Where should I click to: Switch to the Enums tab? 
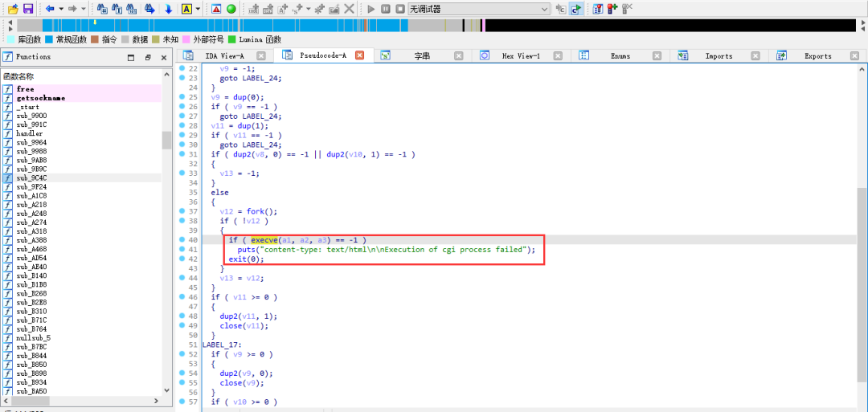(620, 56)
